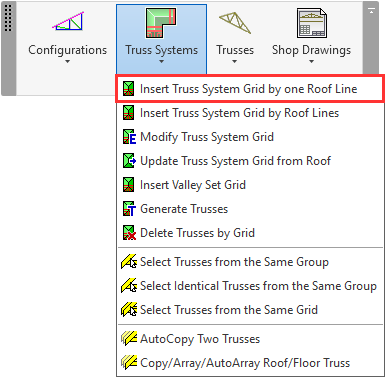Click the Copy/Array/AutoArray truss icon
386x378 pixels.
129,362
